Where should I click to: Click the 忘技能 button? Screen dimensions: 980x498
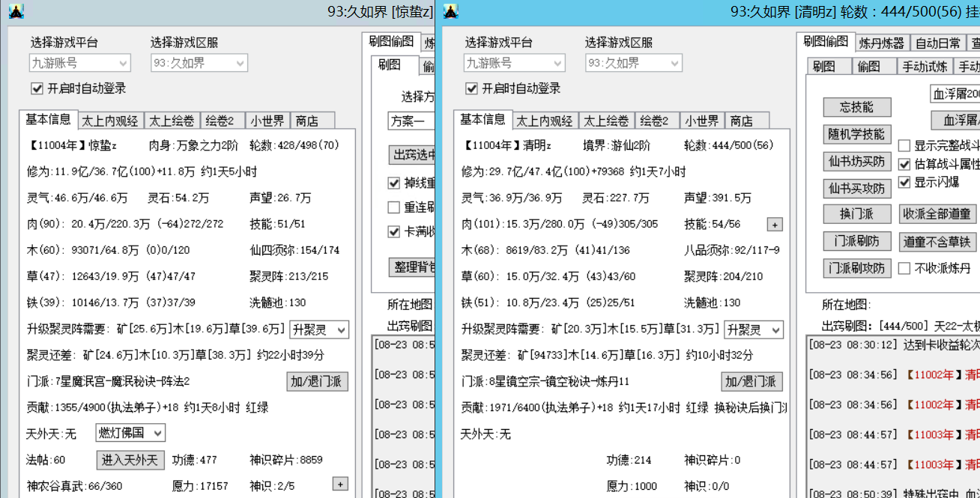tap(857, 106)
